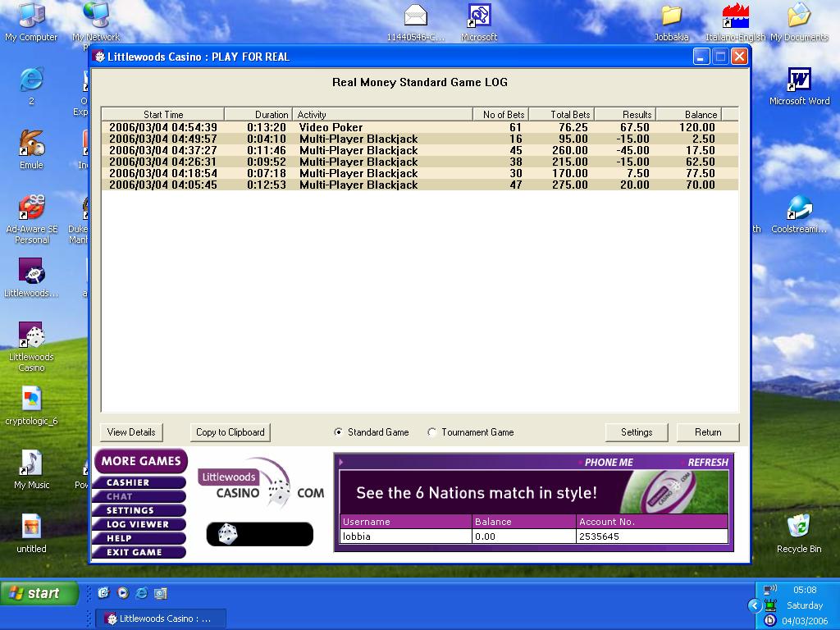The width and height of the screenshot is (840, 630).
Task: Click Littlewoods Casino com logo
Action: [261, 482]
